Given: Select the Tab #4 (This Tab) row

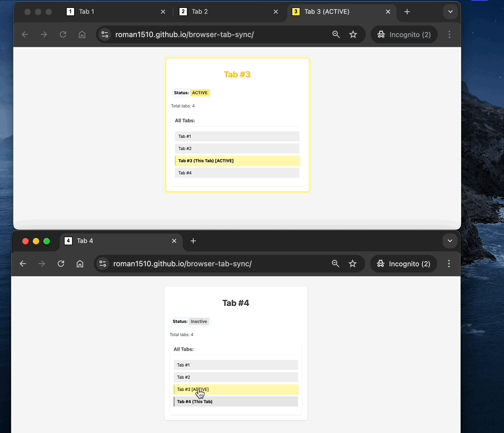Looking at the screenshot, I should [x=236, y=401].
